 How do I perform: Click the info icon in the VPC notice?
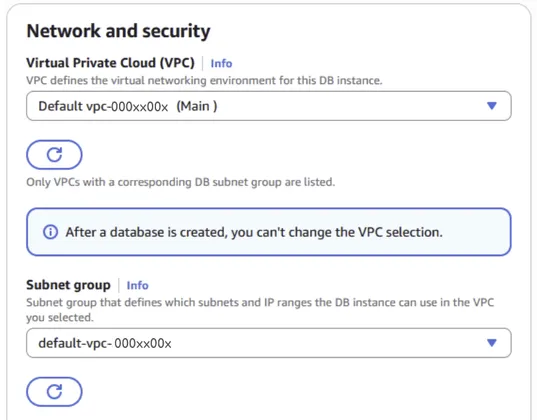click(50, 232)
